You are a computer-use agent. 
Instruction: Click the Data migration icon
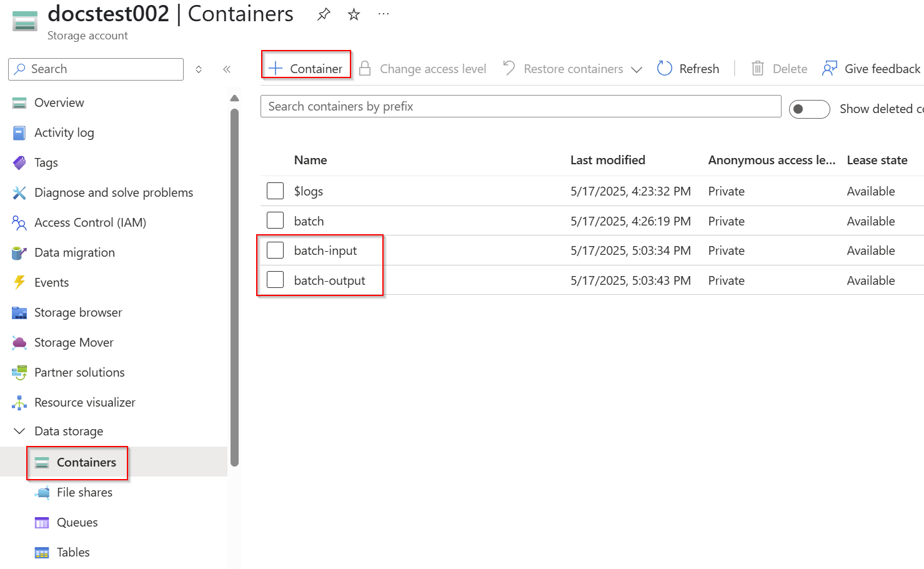19,253
